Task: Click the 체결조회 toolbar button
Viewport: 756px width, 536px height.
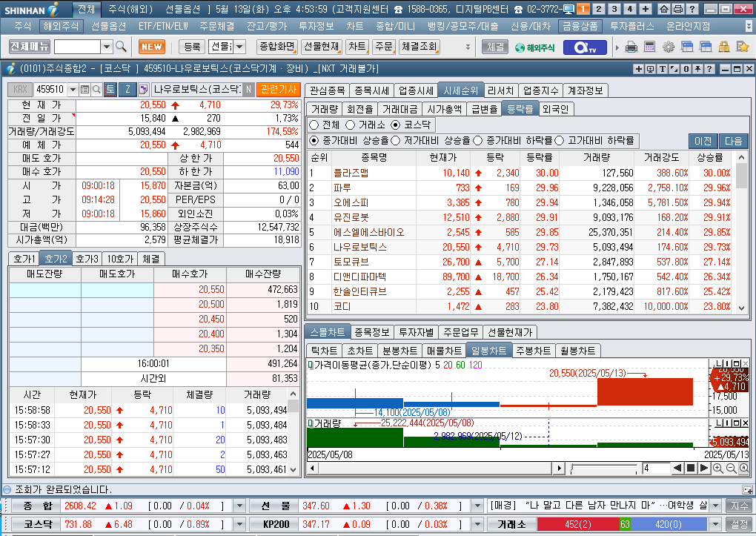Action: pos(419,47)
